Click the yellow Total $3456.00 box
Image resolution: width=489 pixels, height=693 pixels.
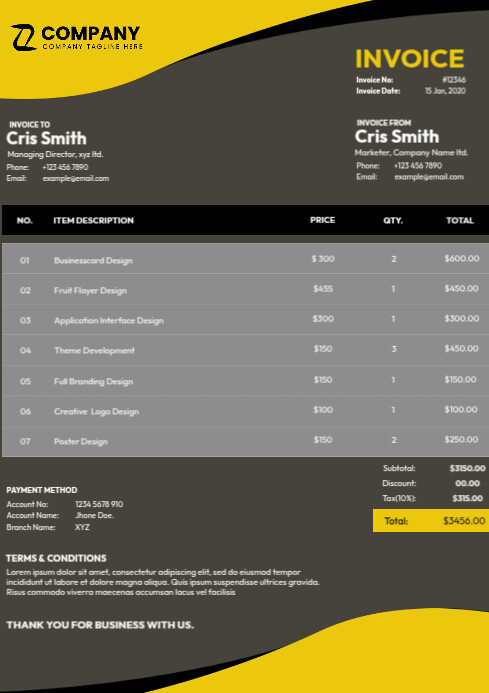(x=431, y=521)
